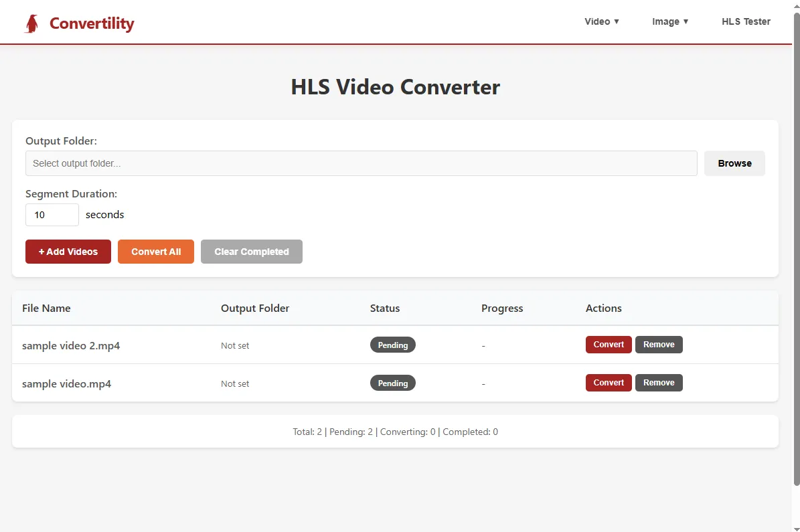Convert the file sample video 2.mp4

coord(608,344)
